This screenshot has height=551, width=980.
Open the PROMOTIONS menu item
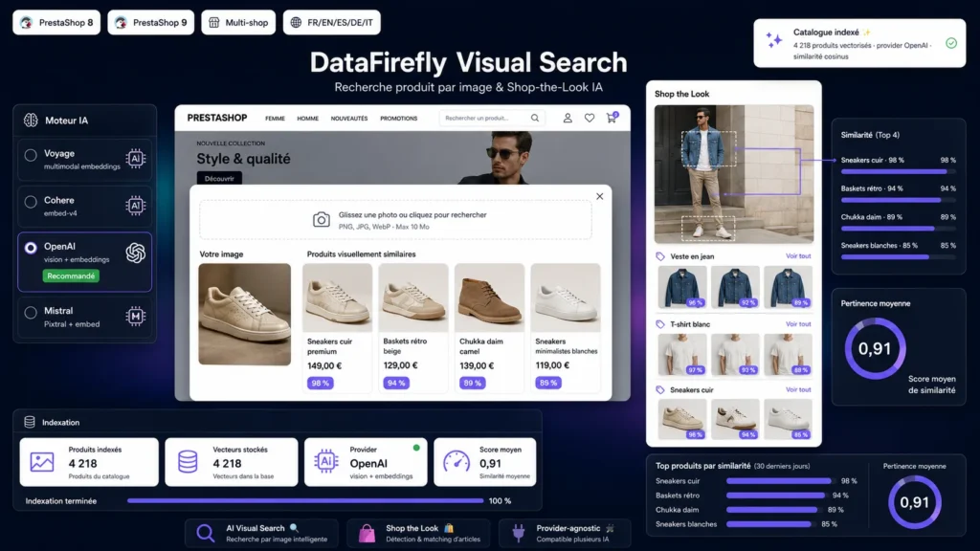[399, 118]
